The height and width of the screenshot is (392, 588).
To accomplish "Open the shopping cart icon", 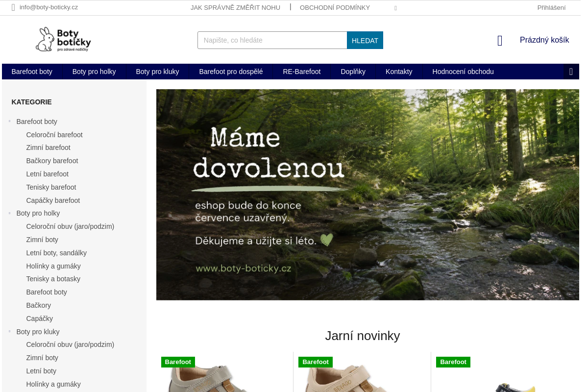I will [500, 41].
